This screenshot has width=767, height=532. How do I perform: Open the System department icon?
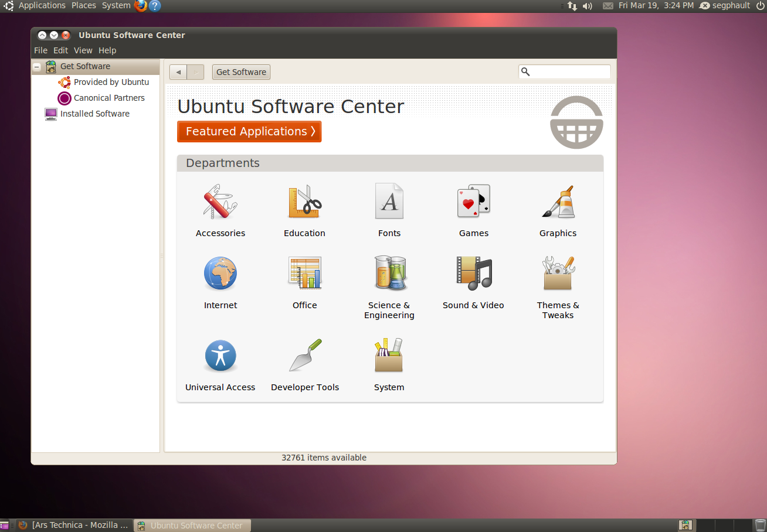pyautogui.click(x=389, y=355)
